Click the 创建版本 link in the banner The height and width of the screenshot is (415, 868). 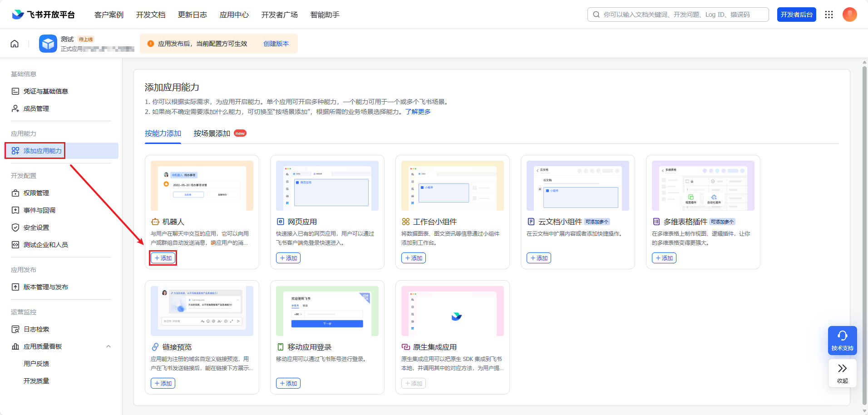pyautogui.click(x=276, y=44)
